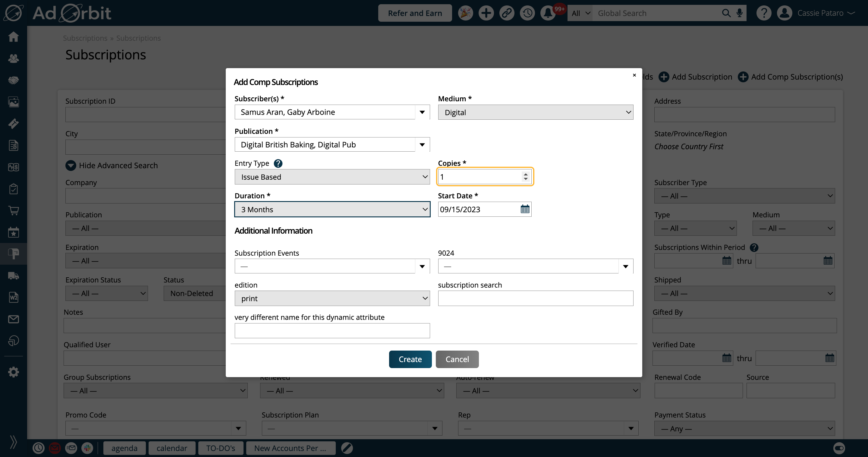Toggle the switch in bottom right corner
Viewport: 868px width, 457px height.
[x=839, y=448]
